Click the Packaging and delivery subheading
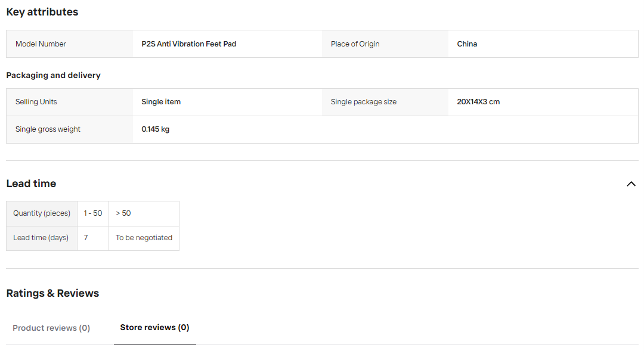The width and height of the screenshot is (644, 354). click(x=54, y=76)
